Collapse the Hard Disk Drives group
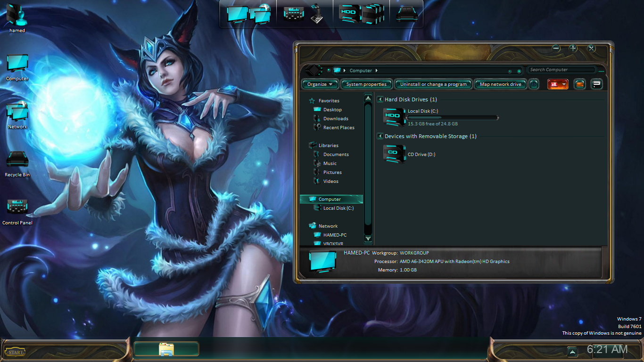This screenshot has width=644, height=362. [x=380, y=99]
